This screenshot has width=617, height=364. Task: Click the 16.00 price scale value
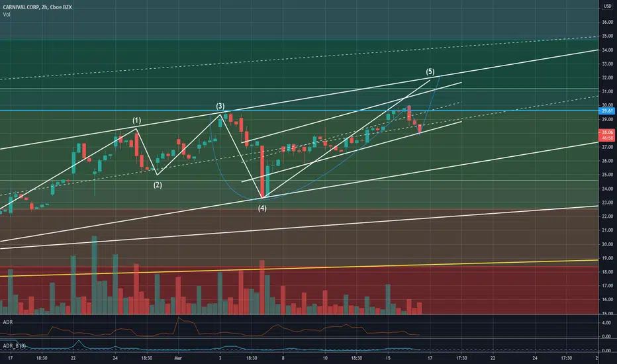tap(607, 299)
